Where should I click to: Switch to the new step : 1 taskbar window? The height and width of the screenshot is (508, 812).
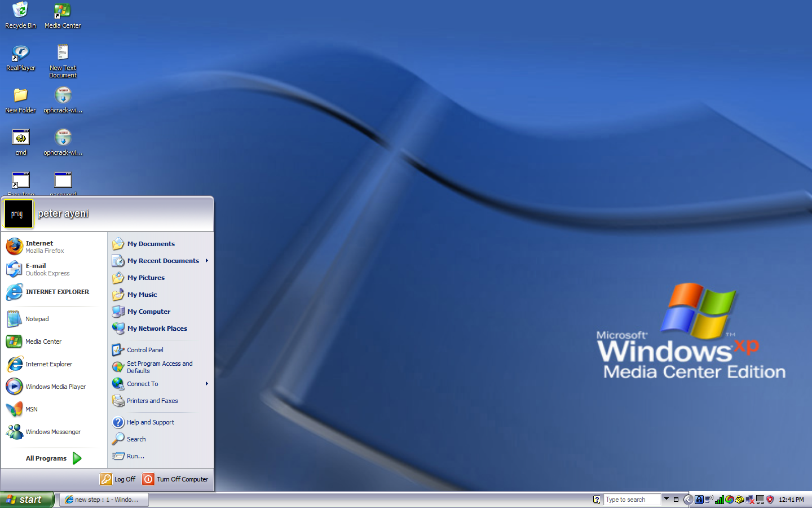click(x=104, y=500)
